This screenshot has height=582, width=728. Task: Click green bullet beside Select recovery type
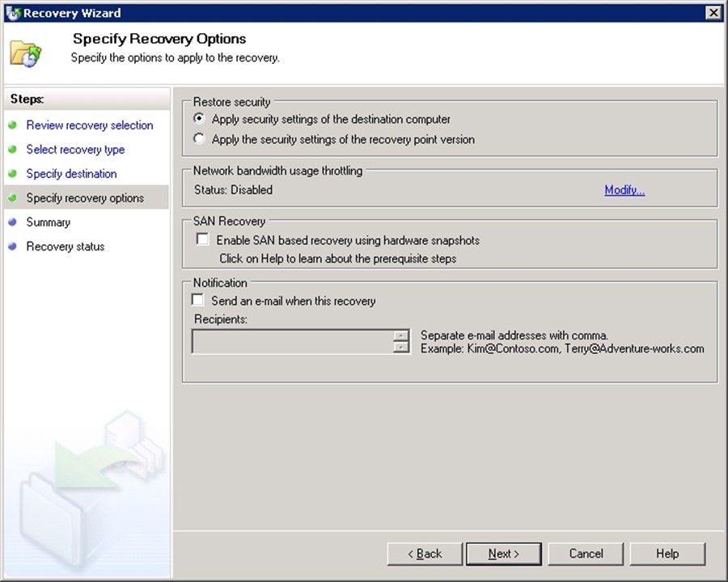[13, 150]
